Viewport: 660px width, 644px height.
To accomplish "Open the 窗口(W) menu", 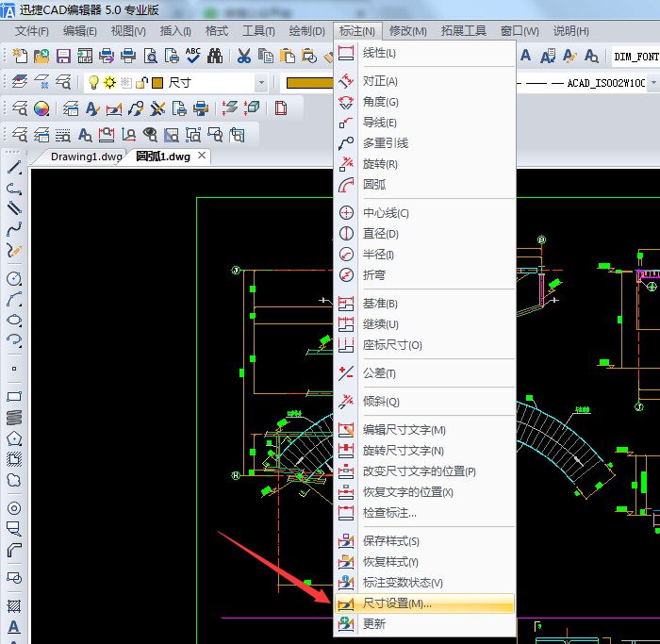I will click(x=520, y=31).
